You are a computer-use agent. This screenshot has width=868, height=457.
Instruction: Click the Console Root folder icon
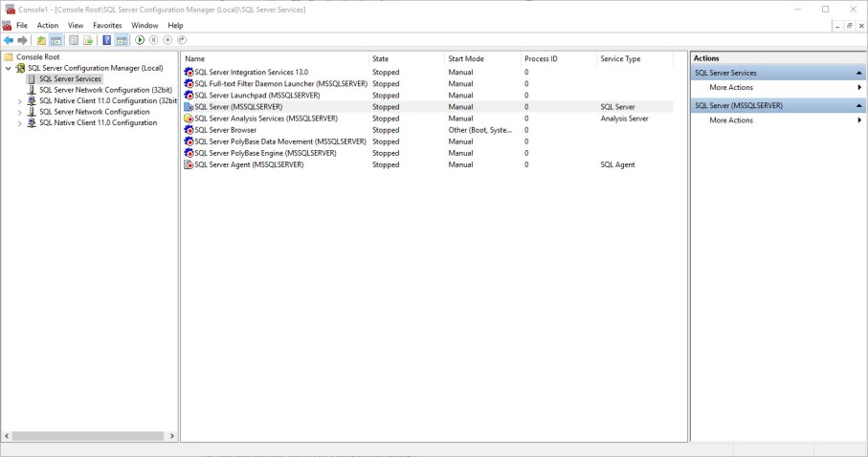pos(9,57)
